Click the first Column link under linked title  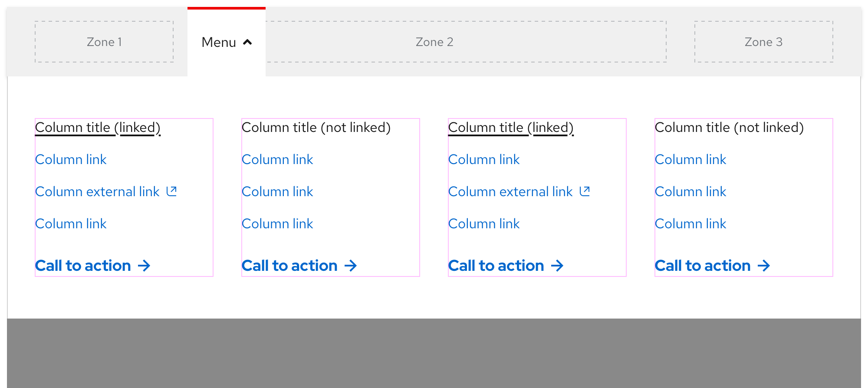[71, 159]
